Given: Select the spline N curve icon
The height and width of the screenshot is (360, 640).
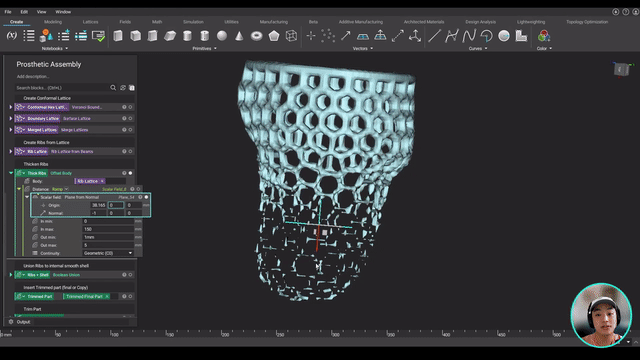Looking at the screenshot, I should [x=469, y=36].
